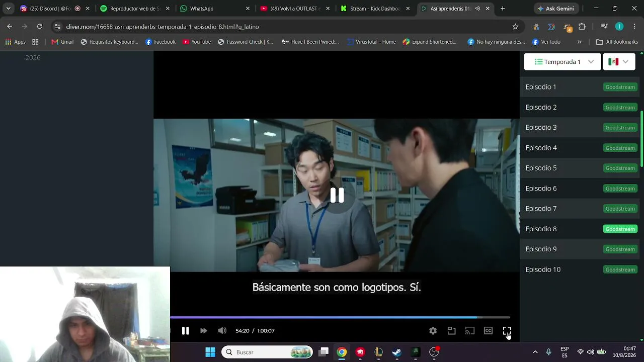Viewport: 644px width, 362px height.
Task: Select Episodio 3 from the list
Action: point(541,127)
